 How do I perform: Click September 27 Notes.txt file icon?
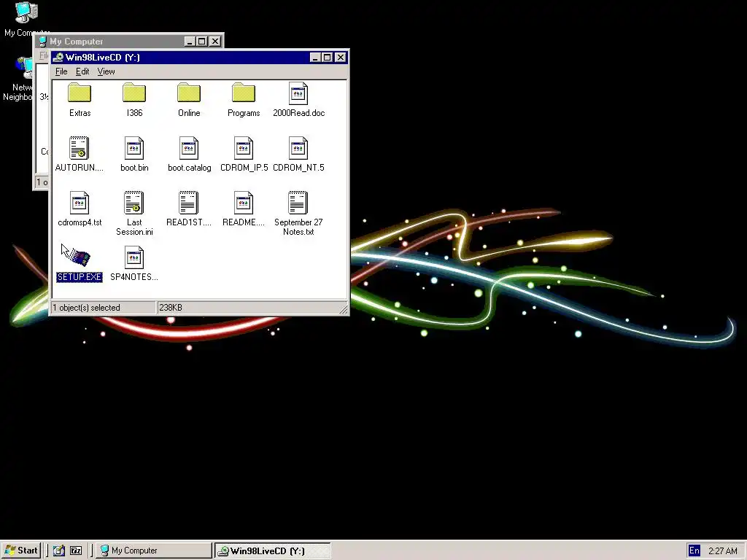coord(298,203)
